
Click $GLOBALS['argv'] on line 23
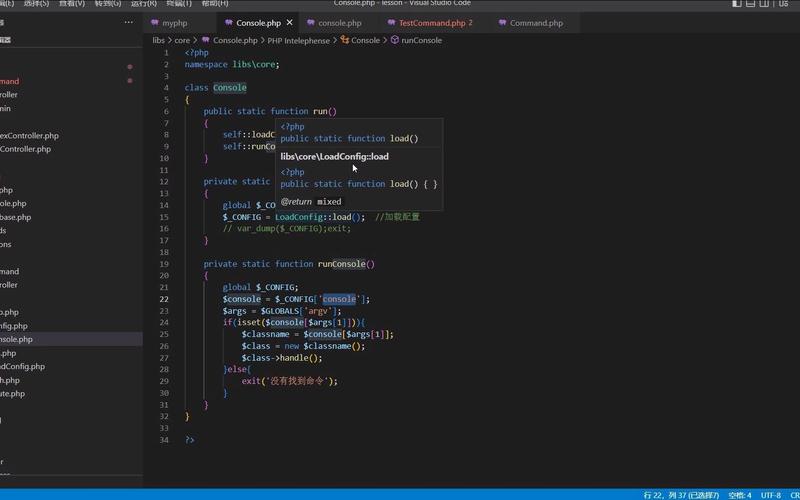pyautogui.click(x=300, y=311)
